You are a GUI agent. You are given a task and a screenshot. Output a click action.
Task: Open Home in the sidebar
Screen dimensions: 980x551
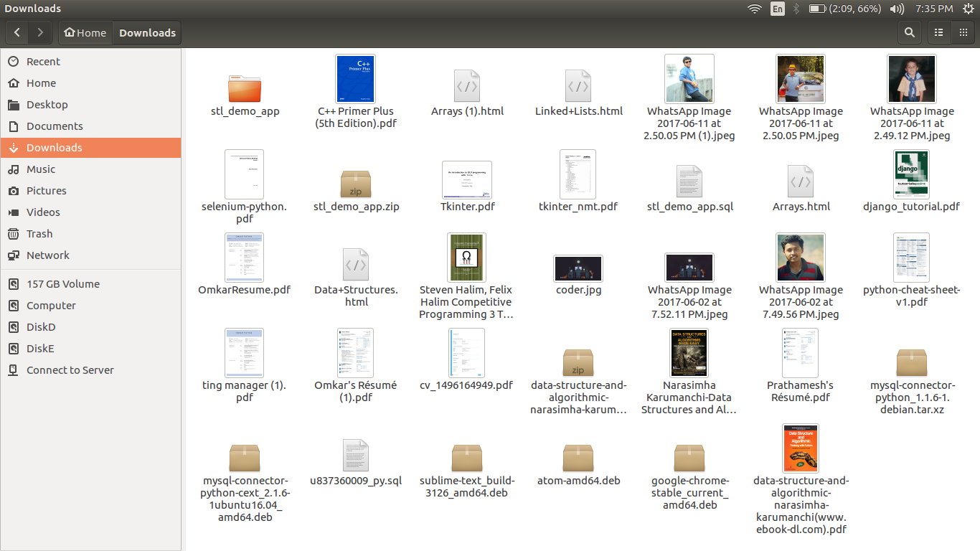click(90, 83)
